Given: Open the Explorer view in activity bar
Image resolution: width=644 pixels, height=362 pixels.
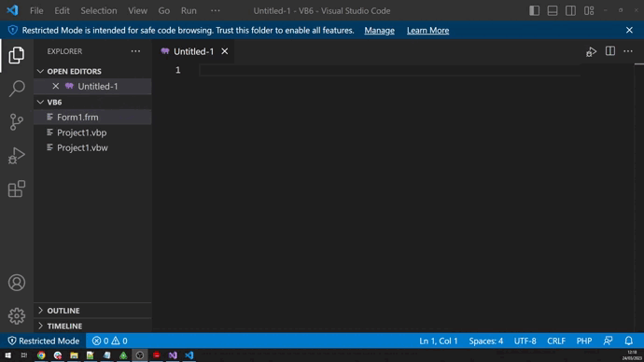Looking at the screenshot, I should pyautogui.click(x=17, y=55).
